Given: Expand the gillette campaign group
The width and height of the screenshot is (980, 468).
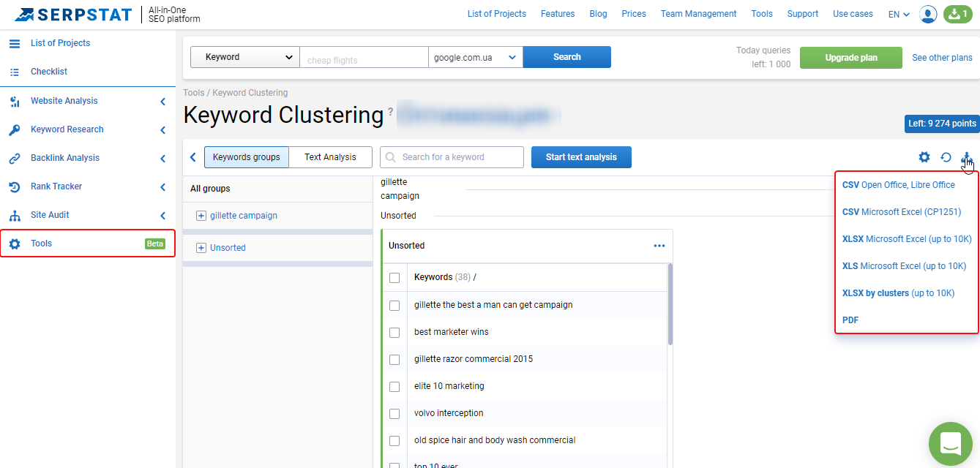Looking at the screenshot, I should coord(201,216).
